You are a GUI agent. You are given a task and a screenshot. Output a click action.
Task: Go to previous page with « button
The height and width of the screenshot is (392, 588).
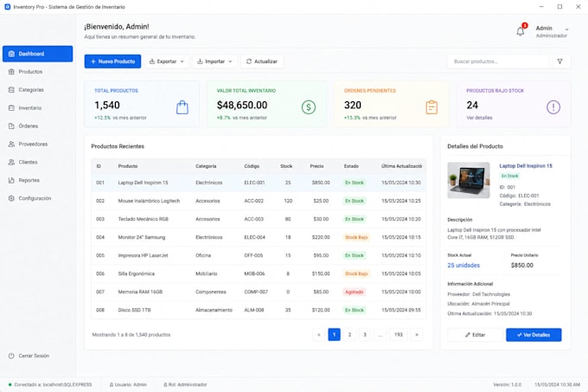(x=319, y=335)
